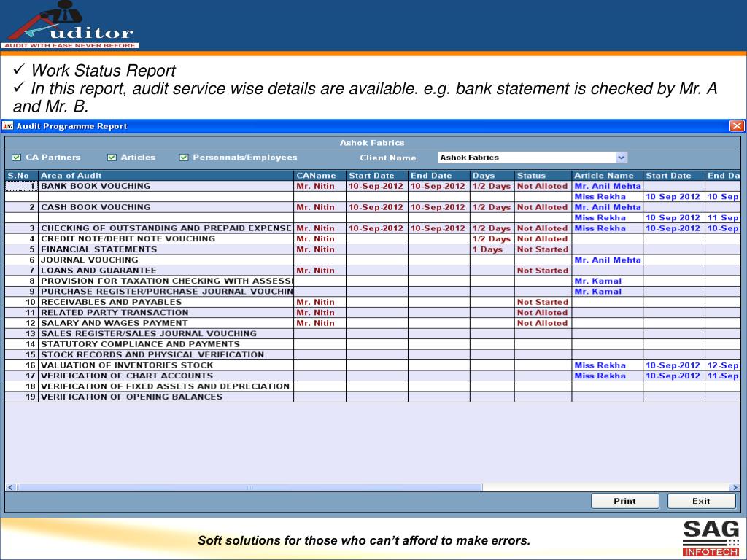Screen dimensions: 747x560
Task: Open the Client Name dropdown arrow
Action: (x=621, y=157)
